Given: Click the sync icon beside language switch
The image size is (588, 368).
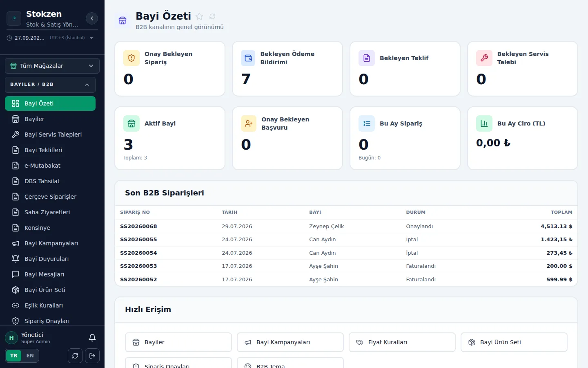Looking at the screenshot, I should [75, 356].
